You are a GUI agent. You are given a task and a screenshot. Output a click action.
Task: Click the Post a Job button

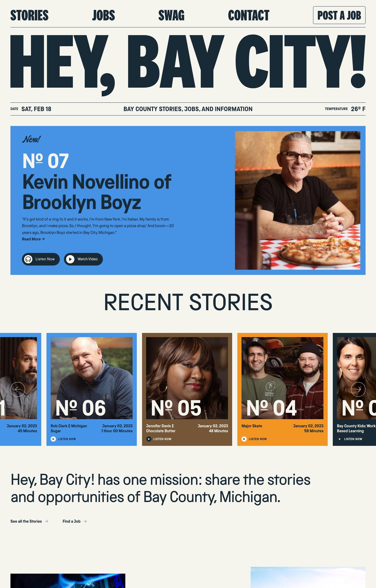coord(339,15)
